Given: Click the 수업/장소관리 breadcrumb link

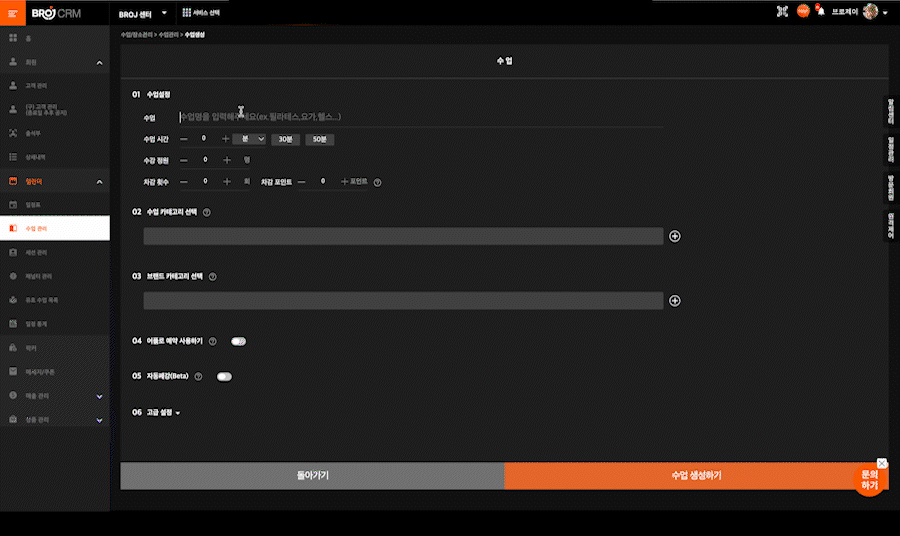Looking at the screenshot, I should click(137, 35).
